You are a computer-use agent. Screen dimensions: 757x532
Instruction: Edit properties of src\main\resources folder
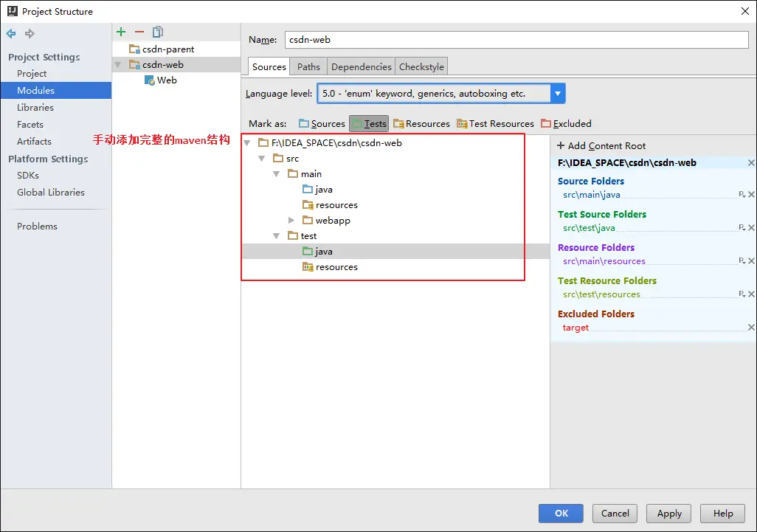742,260
